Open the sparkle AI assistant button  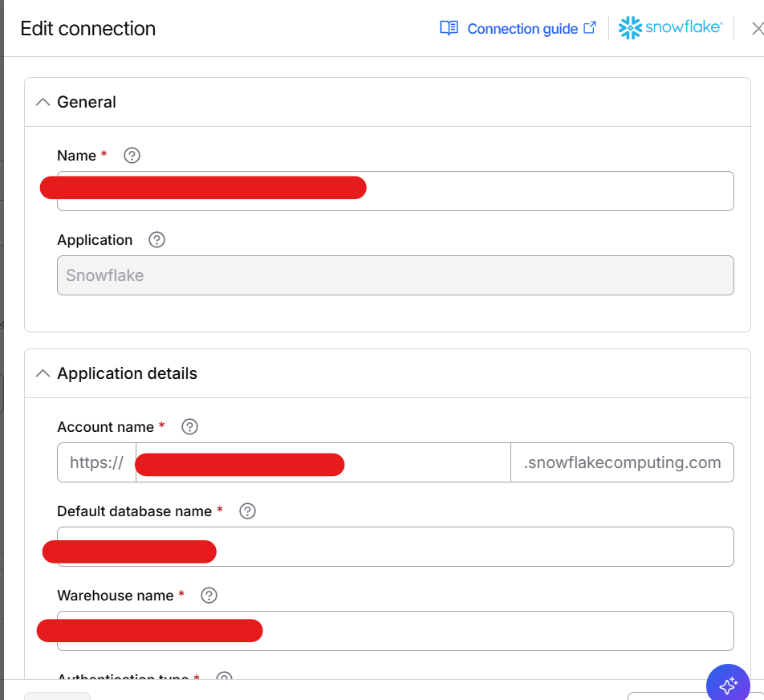(x=728, y=685)
